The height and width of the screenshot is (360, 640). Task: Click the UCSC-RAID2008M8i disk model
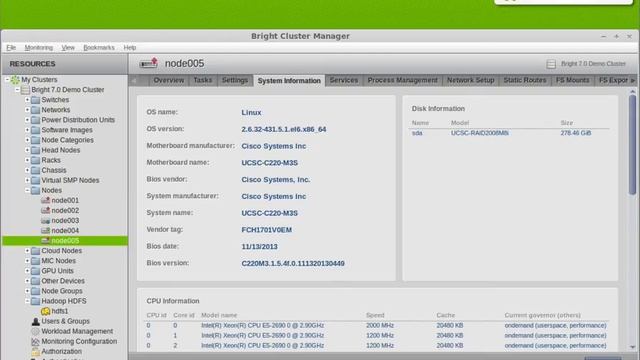(x=480, y=133)
